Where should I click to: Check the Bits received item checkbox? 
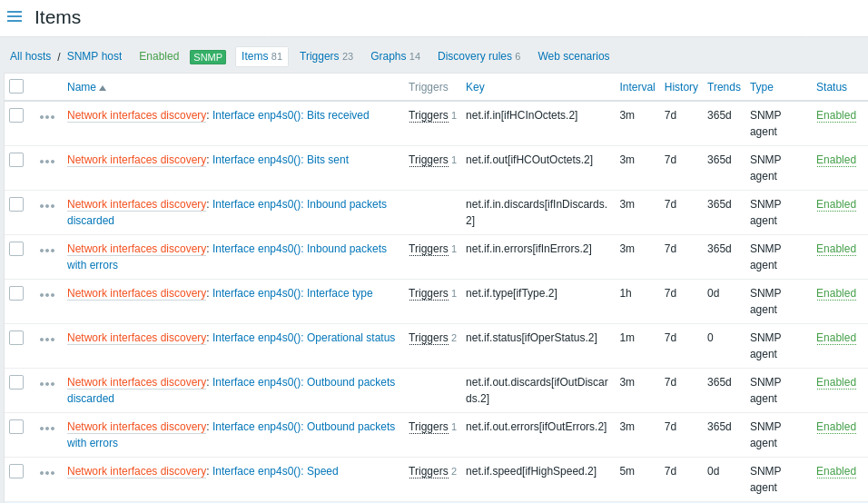click(16, 115)
